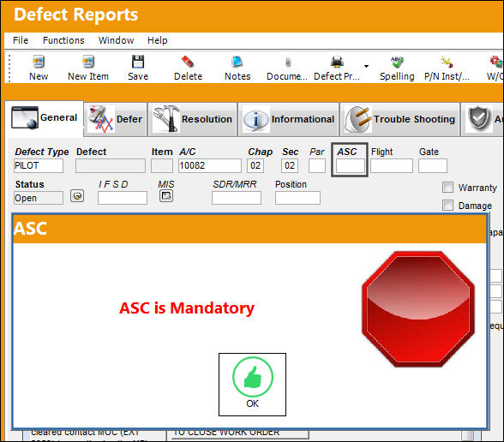This screenshot has height=442, width=504.
Task: Click the empty ASC input field
Action: coord(351,166)
